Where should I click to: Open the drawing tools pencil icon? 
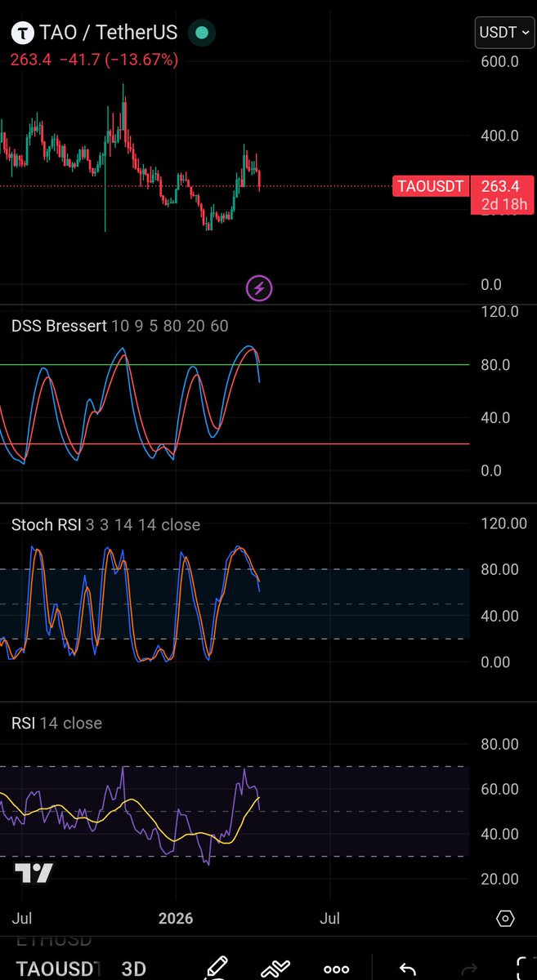[x=215, y=967]
